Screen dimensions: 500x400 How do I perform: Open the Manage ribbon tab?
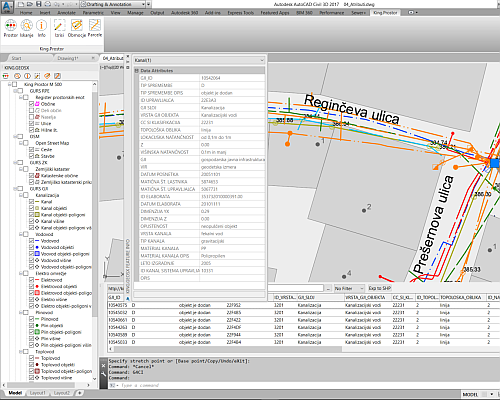click(x=135, y=13)
